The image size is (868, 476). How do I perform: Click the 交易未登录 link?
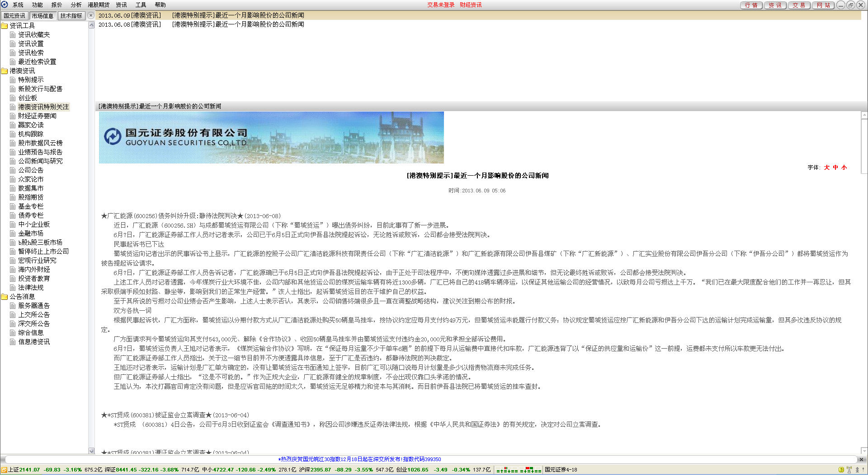[441, 5]
